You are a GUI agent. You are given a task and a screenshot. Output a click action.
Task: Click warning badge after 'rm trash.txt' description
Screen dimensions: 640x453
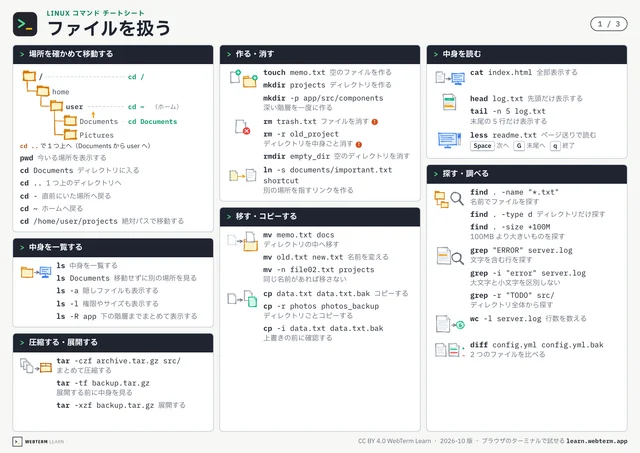point(375,122)
